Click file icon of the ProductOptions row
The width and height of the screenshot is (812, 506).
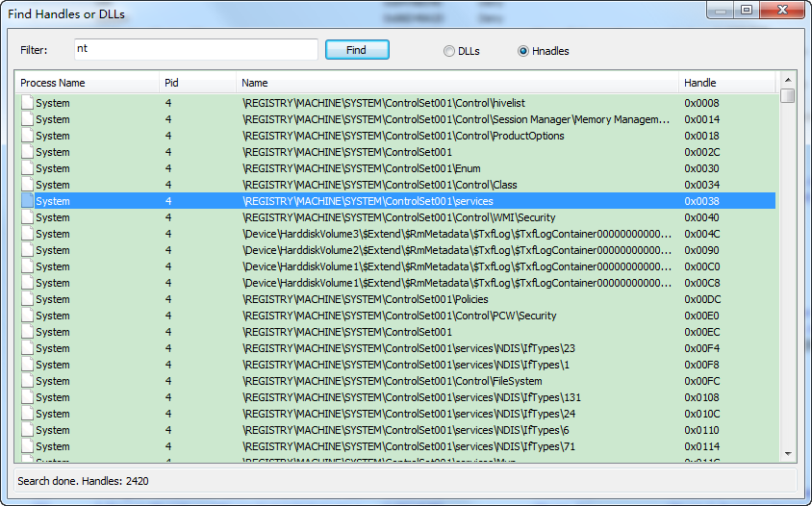click(x=27, y=136)
